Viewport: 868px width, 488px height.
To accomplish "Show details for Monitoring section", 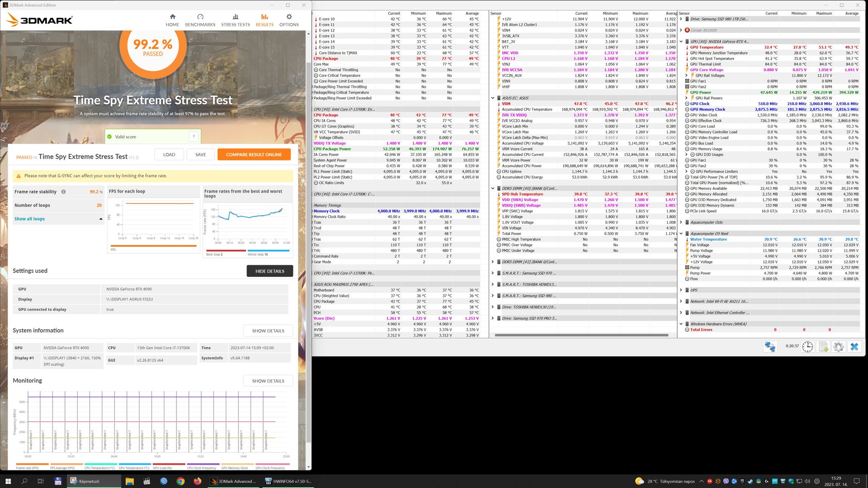I will [268, 381].
